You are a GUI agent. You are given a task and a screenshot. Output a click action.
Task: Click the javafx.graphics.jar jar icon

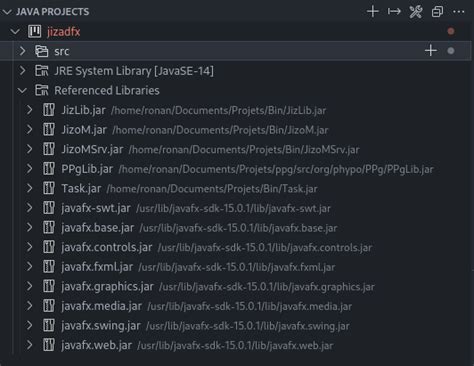(x=49, y=286)
